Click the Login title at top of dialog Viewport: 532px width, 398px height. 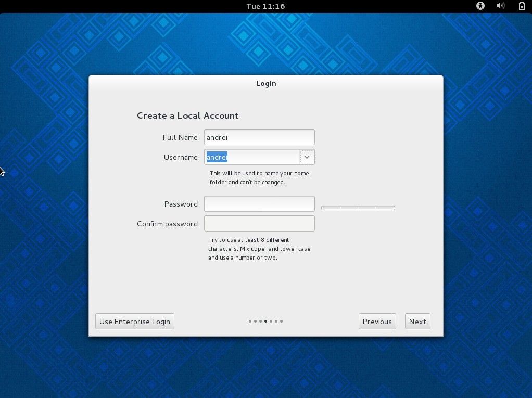[265, 83]
